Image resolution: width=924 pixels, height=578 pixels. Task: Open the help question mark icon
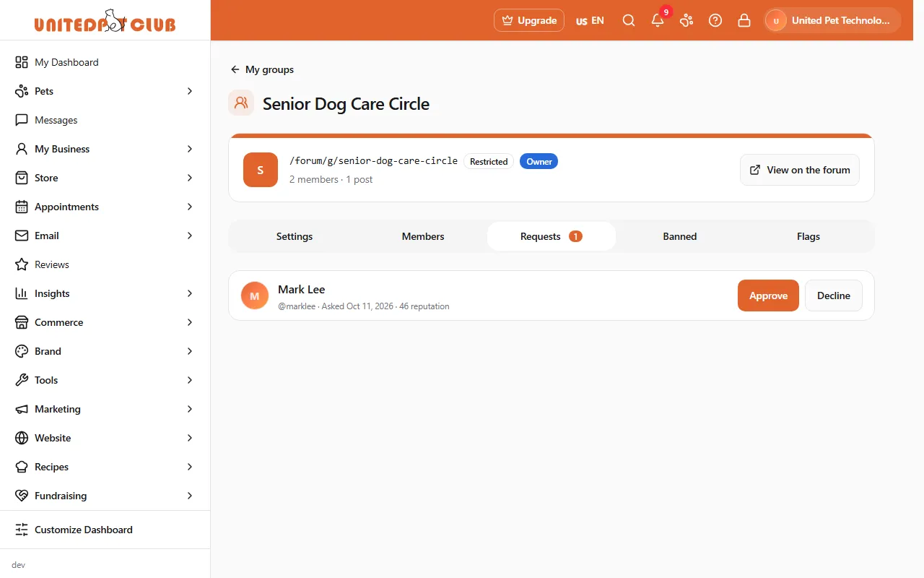(715, 20)
